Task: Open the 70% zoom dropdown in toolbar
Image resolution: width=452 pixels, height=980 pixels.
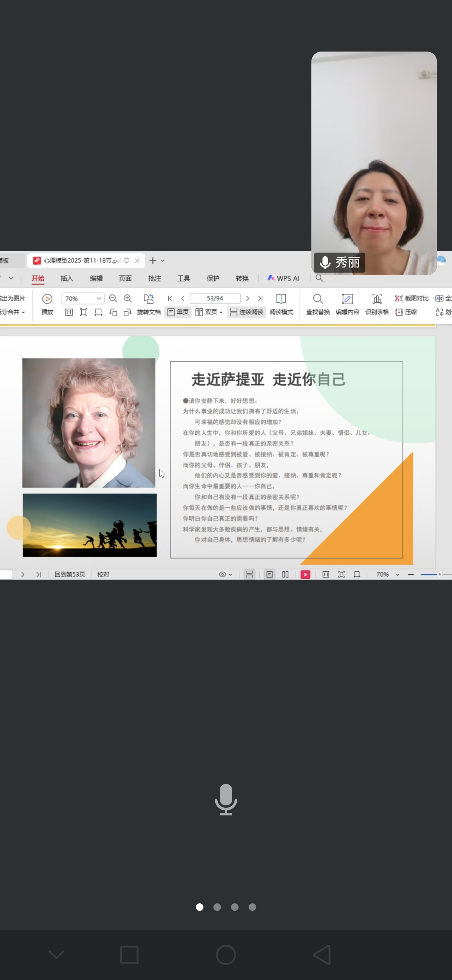Action: pyautogui.click(x=99, y=299)
